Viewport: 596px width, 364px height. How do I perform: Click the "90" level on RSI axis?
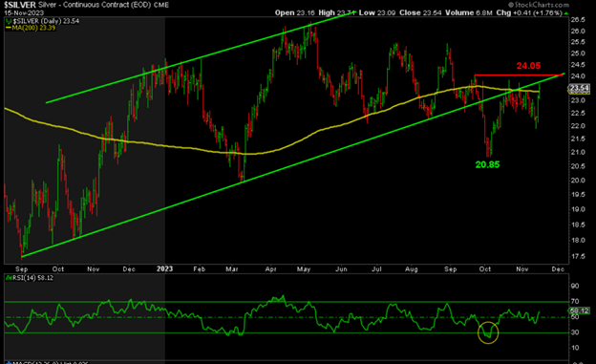click(x=575, y=286)
